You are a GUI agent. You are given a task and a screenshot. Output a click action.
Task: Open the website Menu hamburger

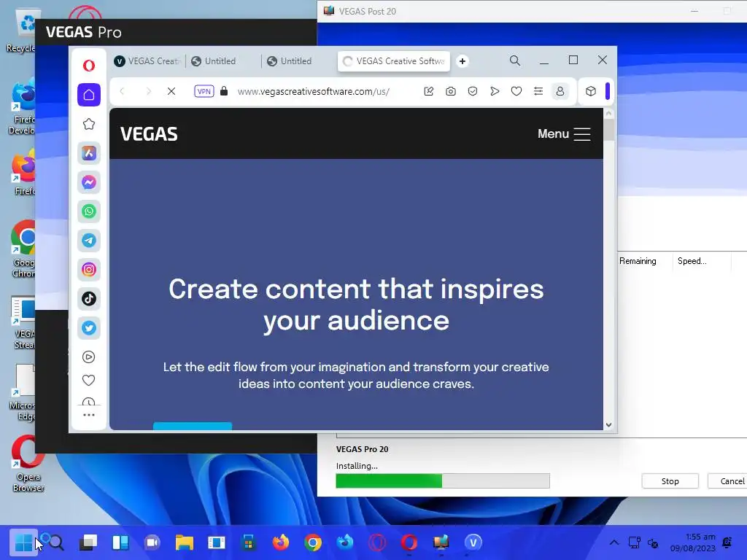click(564, 134)
